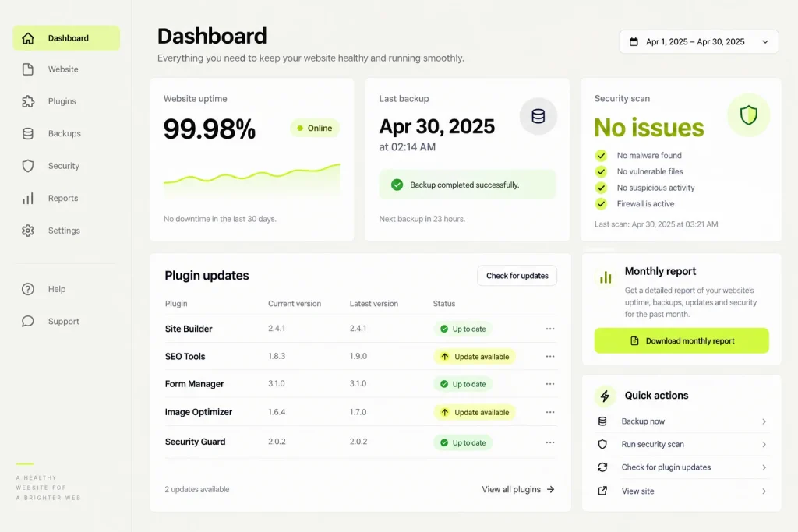This screenshot has width=798, height=532.
Task: Navigate to Backups in the sidebar
Action: click(x=65, y=133)
